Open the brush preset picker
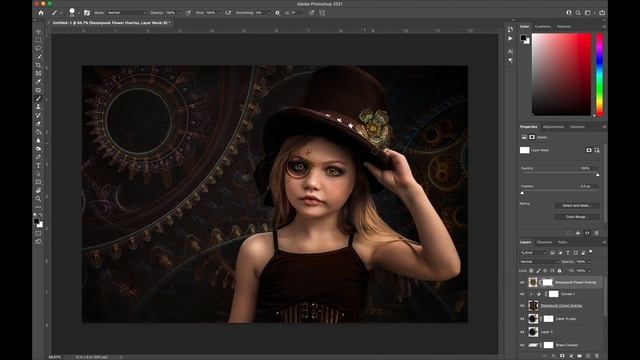The image size is (640, 360). pyautogui.click(x=72, y=13)
